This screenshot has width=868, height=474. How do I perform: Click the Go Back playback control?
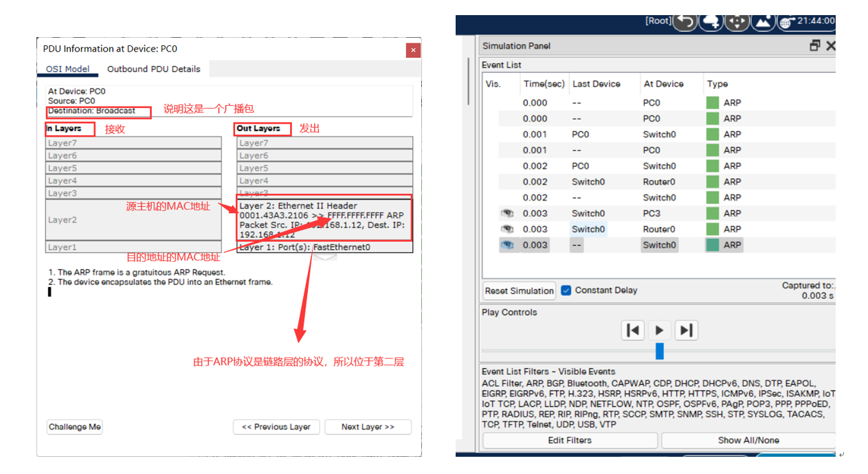click(632, 330)
